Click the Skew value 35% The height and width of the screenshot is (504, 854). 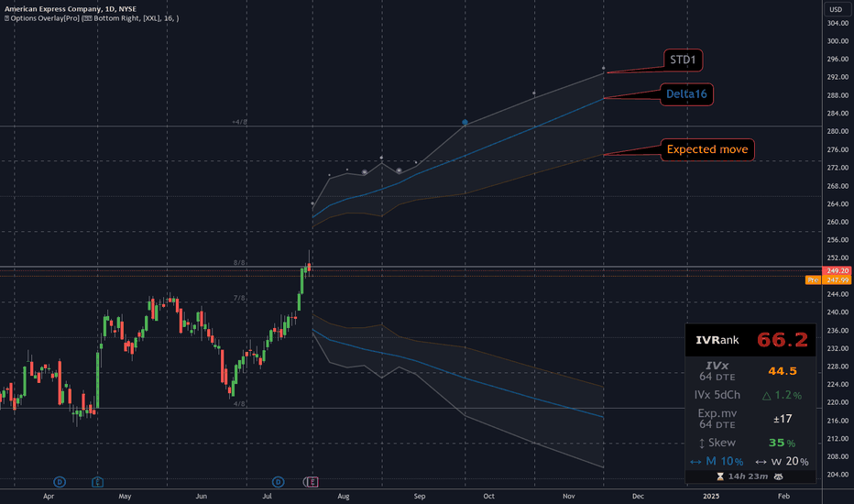(x=783, y=443)
